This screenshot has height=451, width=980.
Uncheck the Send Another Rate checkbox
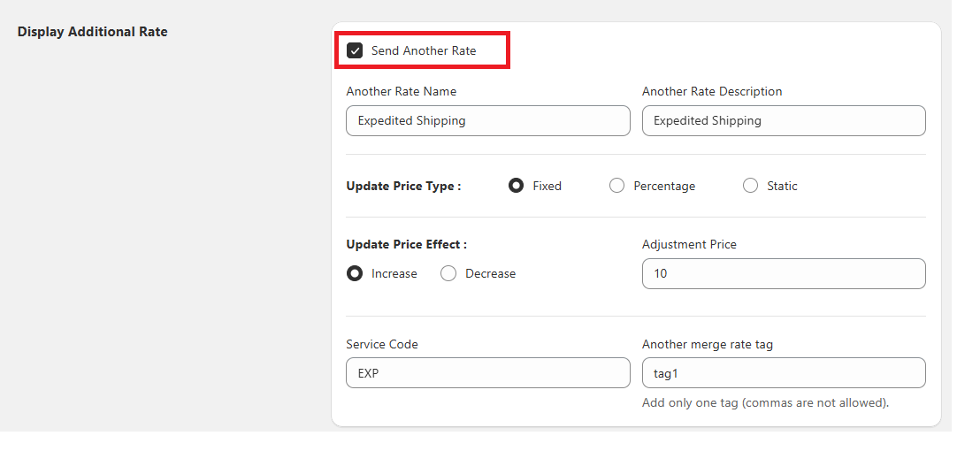click(355, 50)
